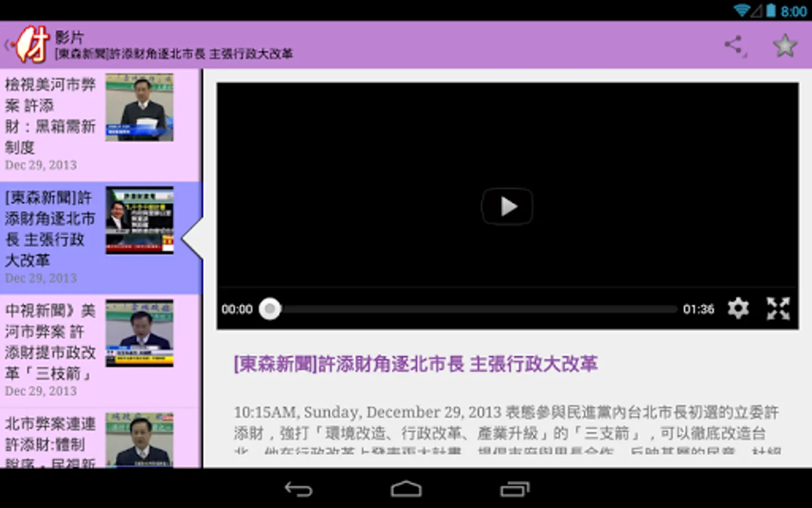
Task: Click thumbnail of 檢視美河市弊案 video
Action: tap(139, 107)
